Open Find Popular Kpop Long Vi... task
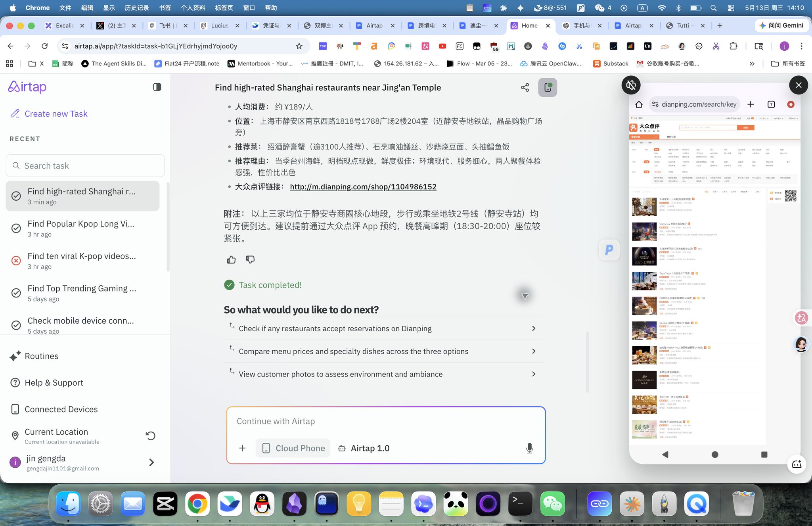The height and width of the screenshot is (526, 812). (82, 228)
